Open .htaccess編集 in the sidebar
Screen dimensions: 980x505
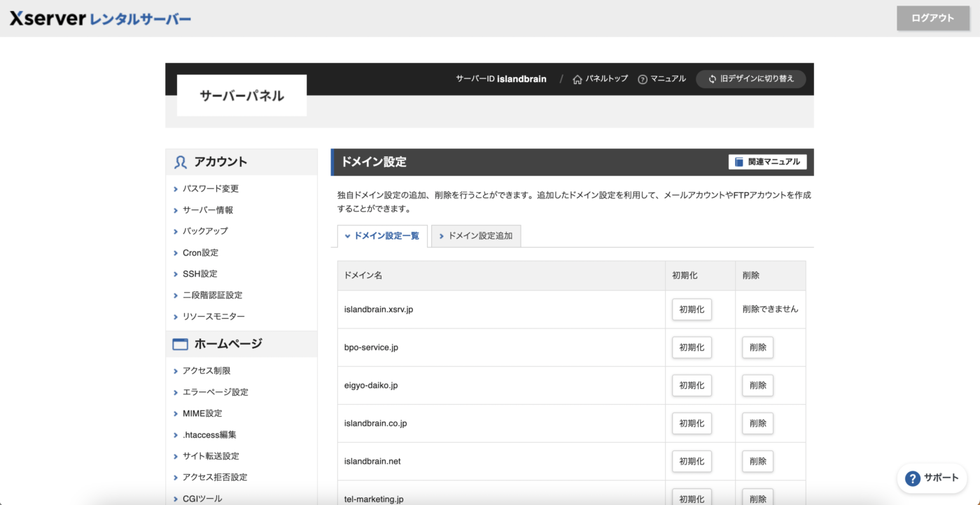[209, 435]
